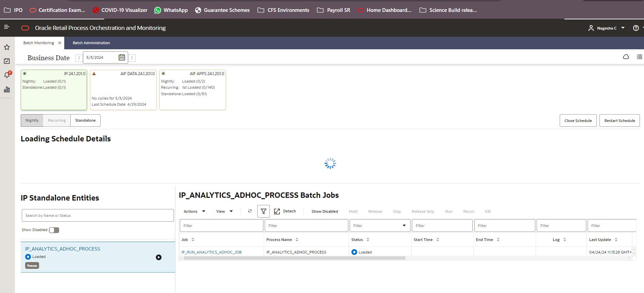
Task: Sort by Process Name column arrows
Action: click(297, 240)
